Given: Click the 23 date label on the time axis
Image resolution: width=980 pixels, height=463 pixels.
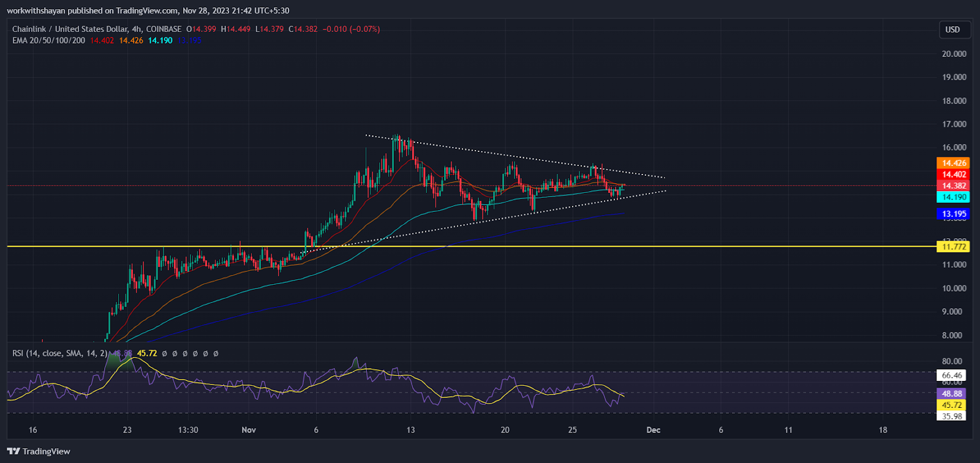Looking at the screenshot, I should click(127, 430).
